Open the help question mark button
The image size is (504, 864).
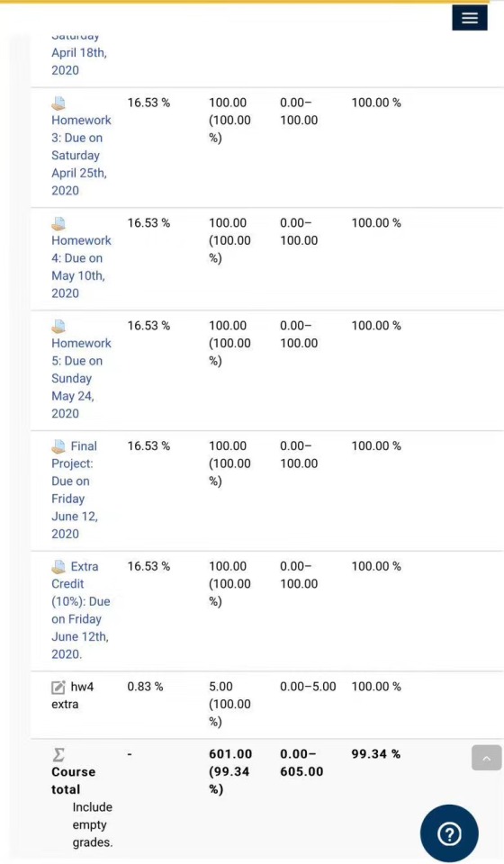pos(449,833)
